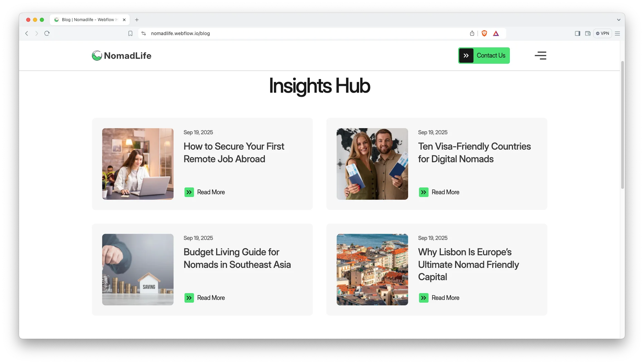644x364 pixels.
Task: Click the share icon in address bar
Action: 472,33
